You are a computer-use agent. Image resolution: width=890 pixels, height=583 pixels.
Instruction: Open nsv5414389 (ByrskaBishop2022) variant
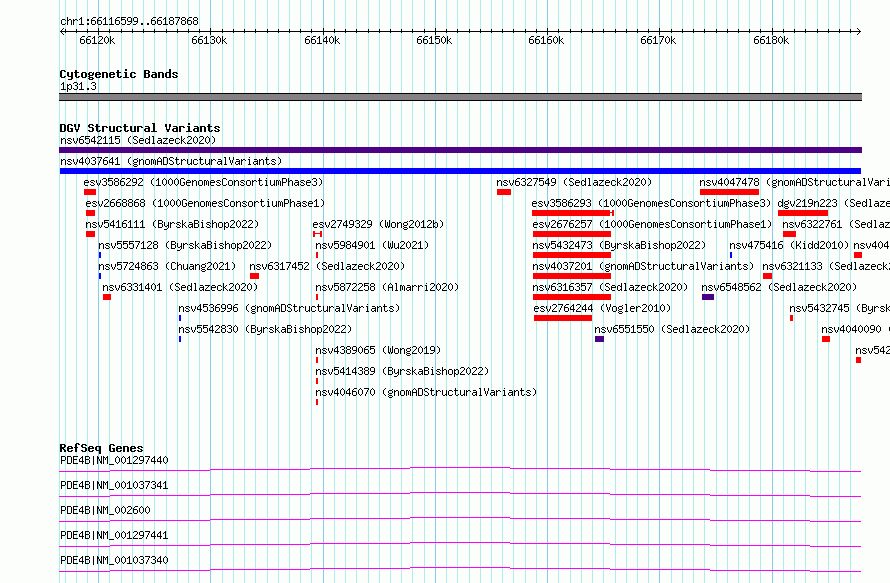[402, 371]
